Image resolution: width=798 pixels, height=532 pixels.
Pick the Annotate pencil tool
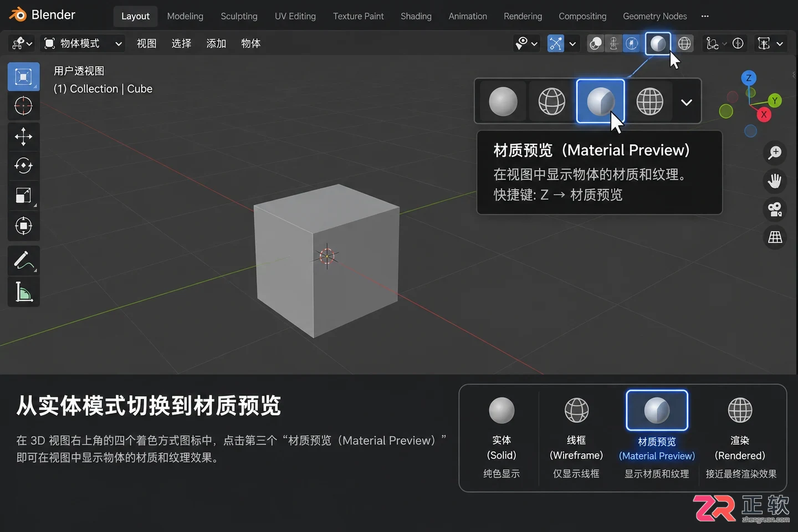[23, 260]
